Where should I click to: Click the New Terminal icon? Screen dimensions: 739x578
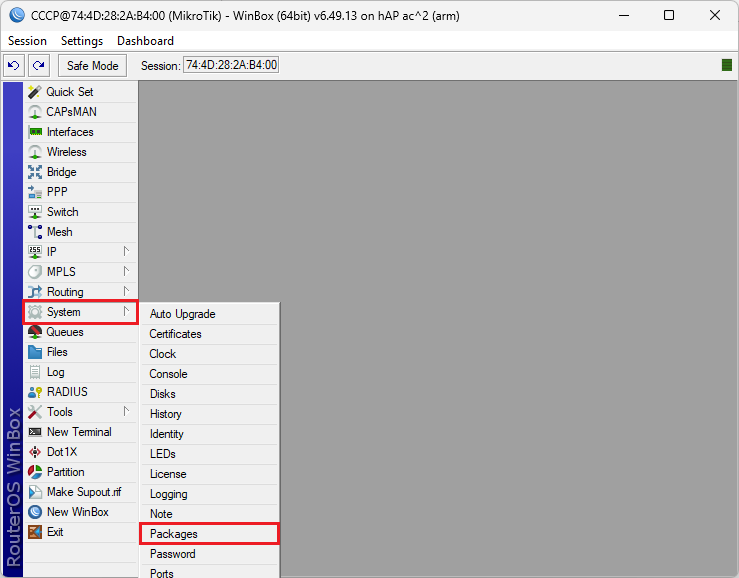[35, 432]
